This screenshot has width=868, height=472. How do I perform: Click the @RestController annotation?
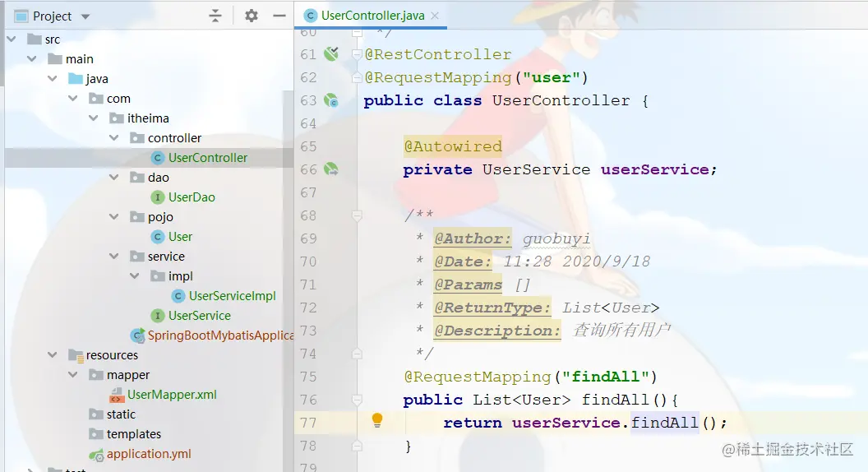[x=438, y=54]
